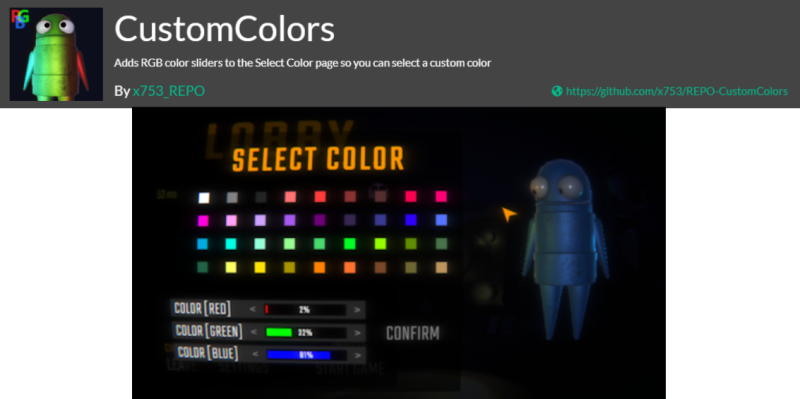
Task: Click the dimmed SETTINGS button
Action: click(243, 368)
